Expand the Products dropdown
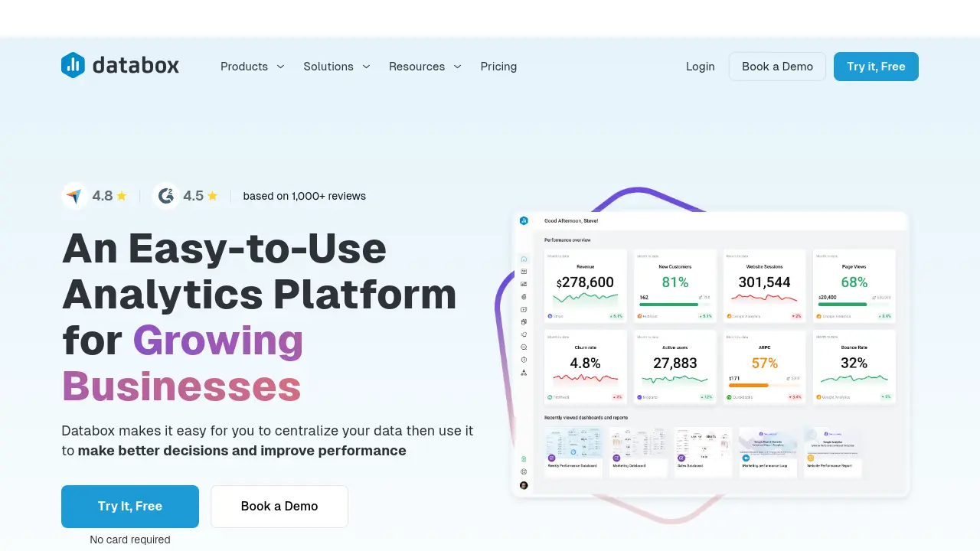Screen dimensions: 980x551 253,67
